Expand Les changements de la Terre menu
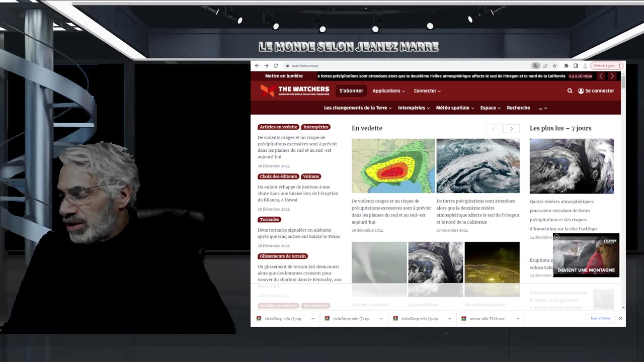 (358, 108)
